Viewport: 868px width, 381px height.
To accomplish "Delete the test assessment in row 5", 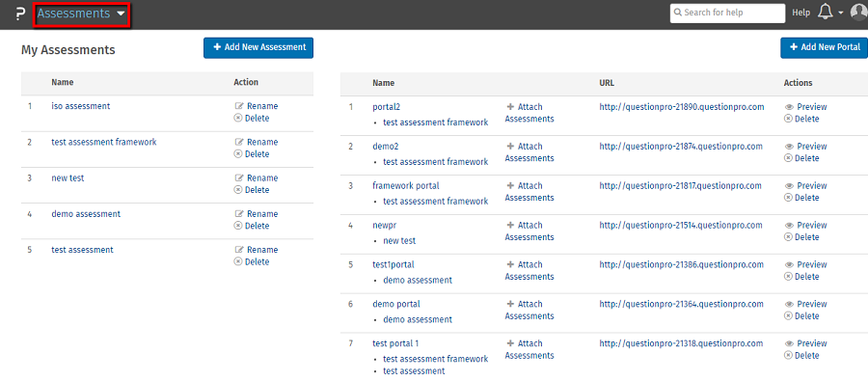I will (252, 262).
